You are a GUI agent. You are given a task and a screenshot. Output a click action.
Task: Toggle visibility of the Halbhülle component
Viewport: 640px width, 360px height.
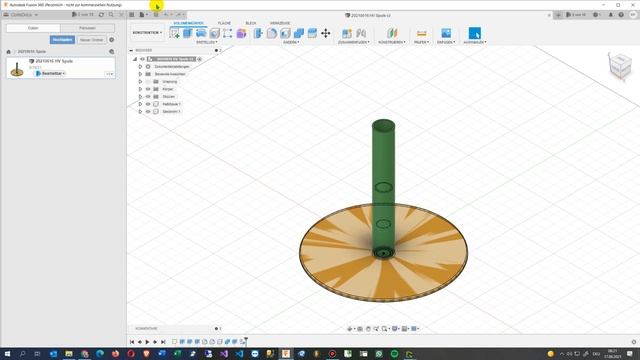coord(148,104)
